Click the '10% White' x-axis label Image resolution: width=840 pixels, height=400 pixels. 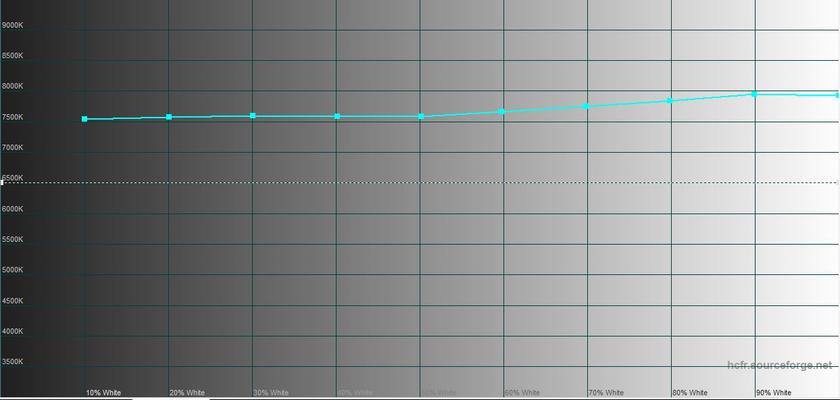point(103,393)
